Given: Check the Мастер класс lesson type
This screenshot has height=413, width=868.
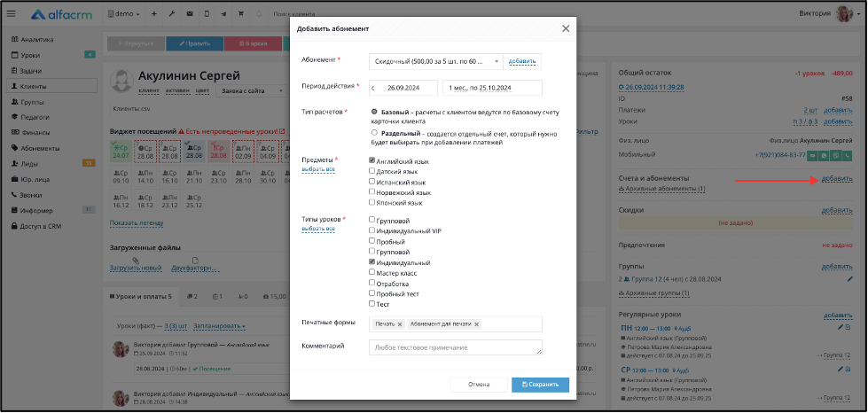Looking at the screenshot, I should tap(372, 272).
